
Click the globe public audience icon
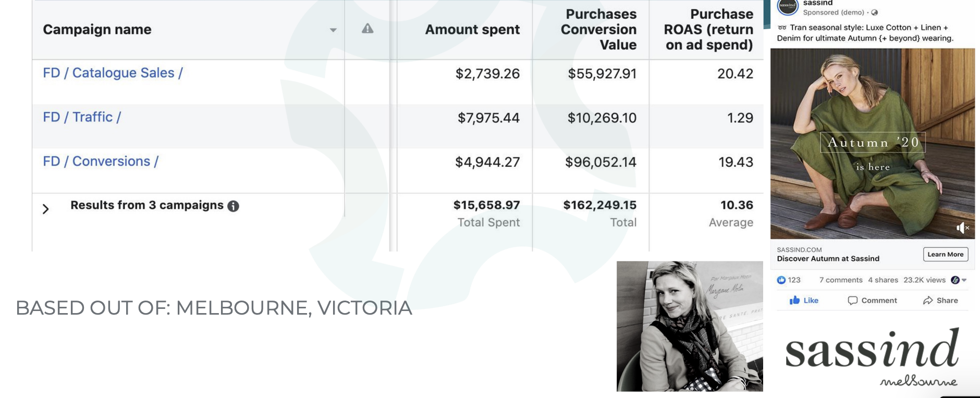875,13
